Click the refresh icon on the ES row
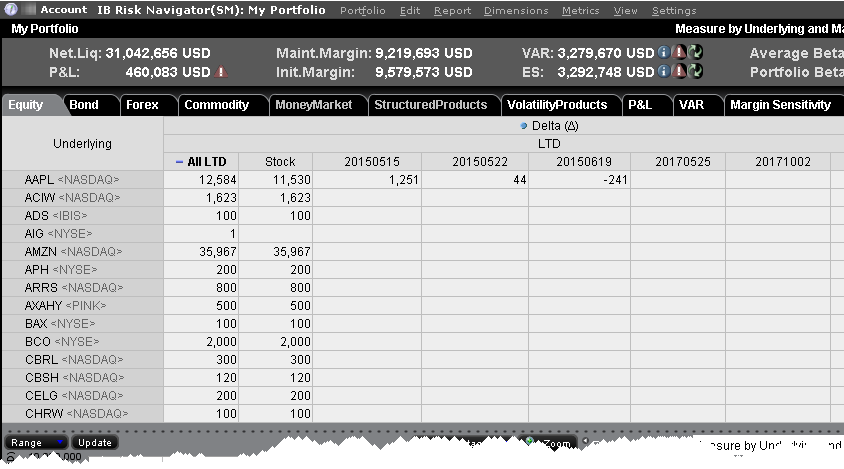 (695, 71)
